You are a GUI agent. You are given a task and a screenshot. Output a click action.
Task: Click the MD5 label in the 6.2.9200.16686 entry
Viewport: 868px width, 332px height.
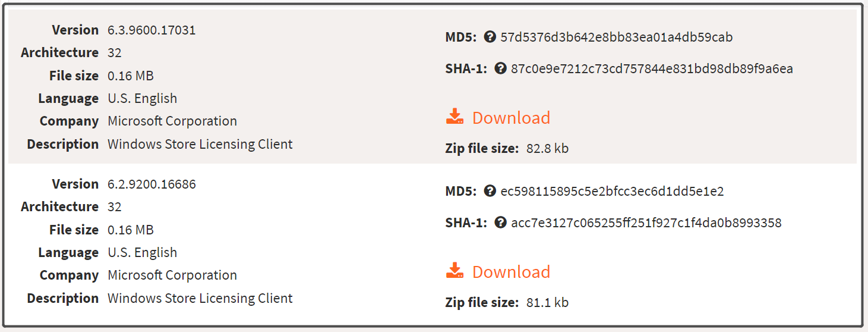[x=460, y=191]
